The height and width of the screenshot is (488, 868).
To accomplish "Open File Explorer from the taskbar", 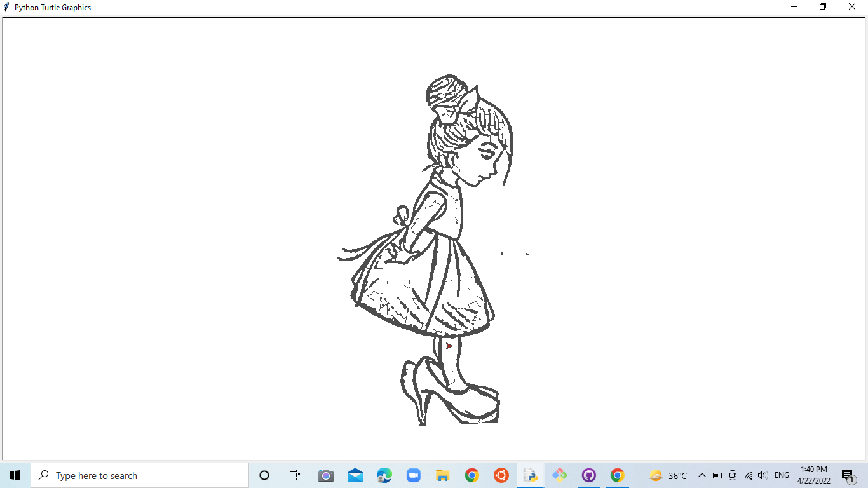I will point(443,475).
